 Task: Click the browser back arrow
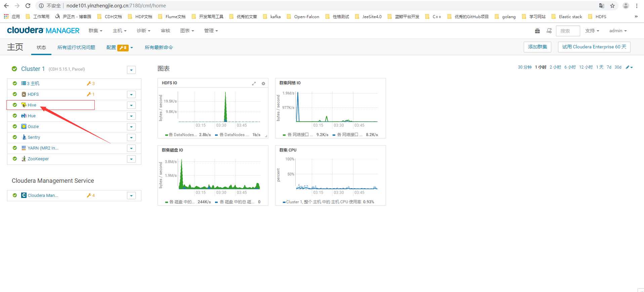(x=6, y=6)
